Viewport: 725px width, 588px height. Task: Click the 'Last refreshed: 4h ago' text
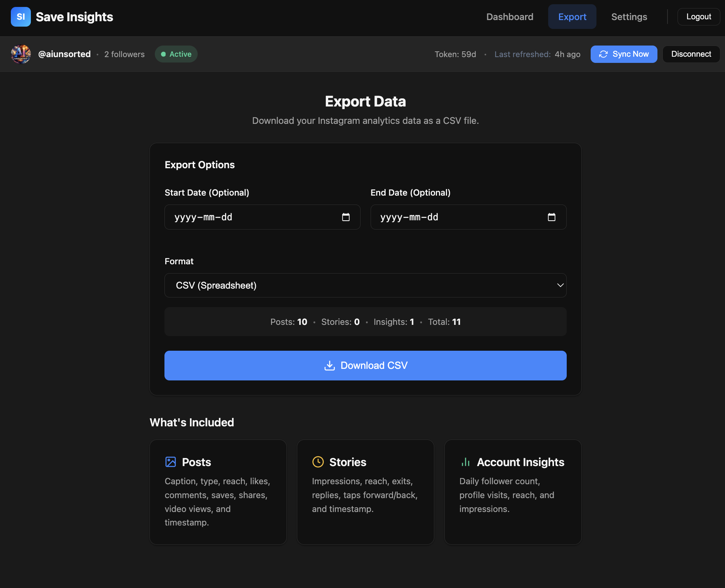[537, 54]
